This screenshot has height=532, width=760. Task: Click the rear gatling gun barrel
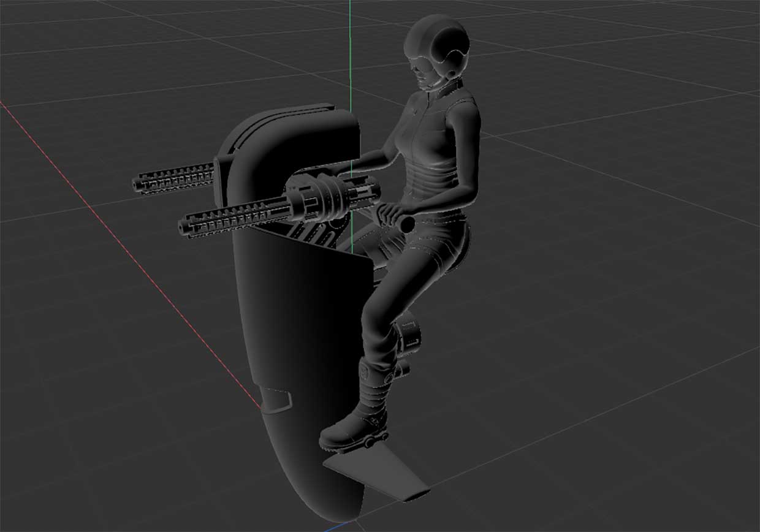pos(173,178)
